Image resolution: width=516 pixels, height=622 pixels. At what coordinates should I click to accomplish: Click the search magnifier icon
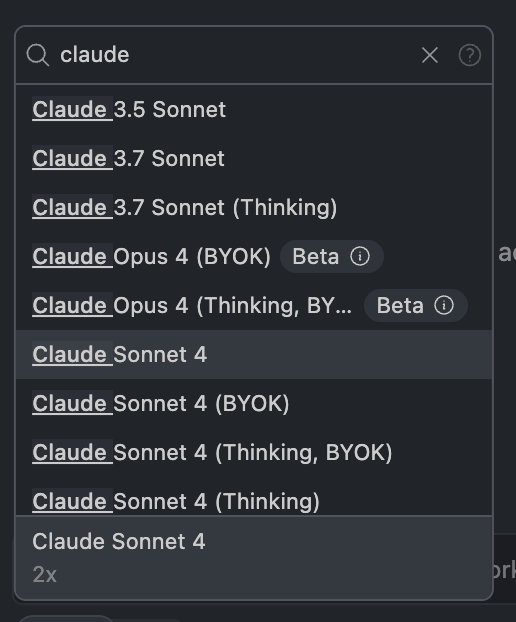coord(38,55)
